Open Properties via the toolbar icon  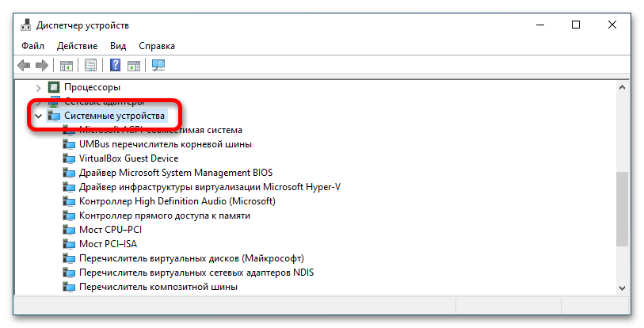91,66
